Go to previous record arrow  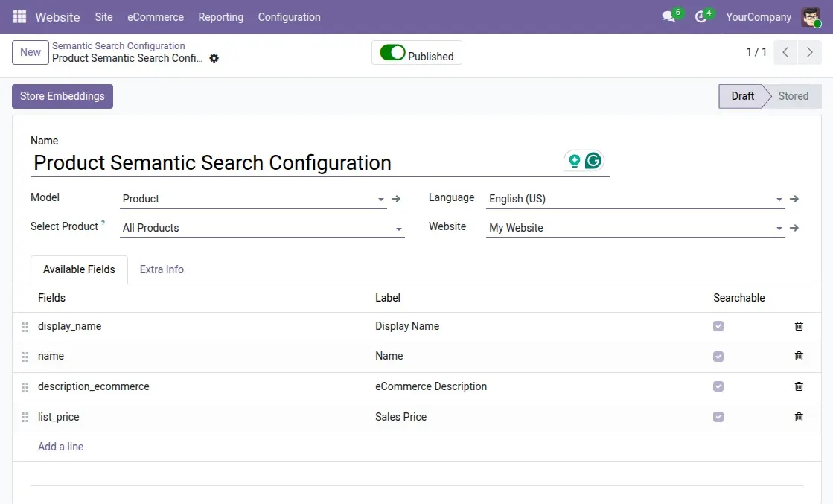785,52
